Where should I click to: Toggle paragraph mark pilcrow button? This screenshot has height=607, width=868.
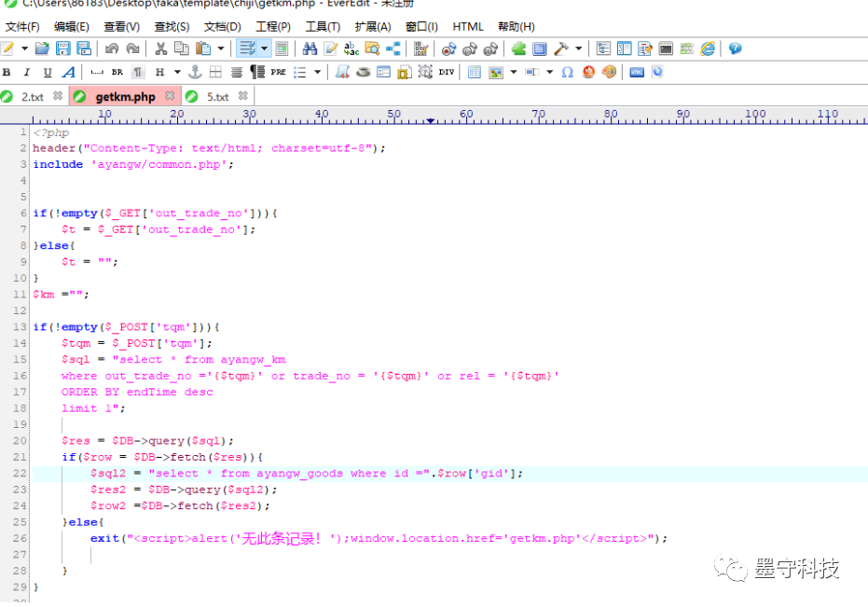[138, 72]
